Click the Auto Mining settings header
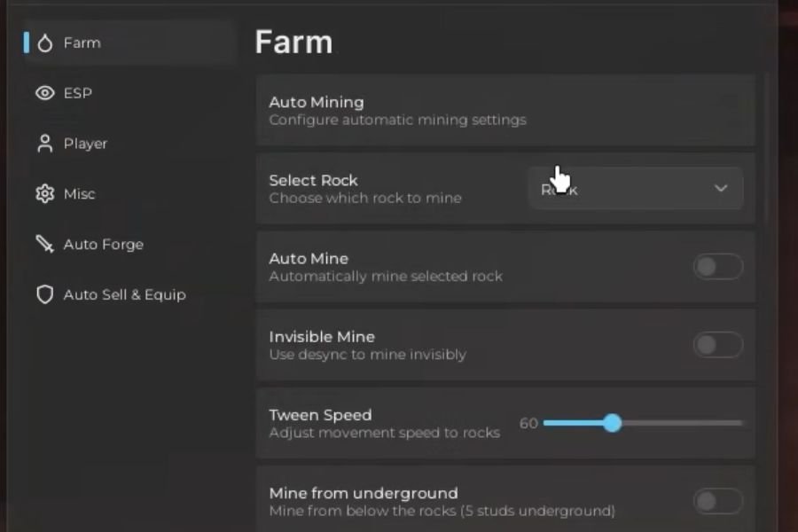 317,103
